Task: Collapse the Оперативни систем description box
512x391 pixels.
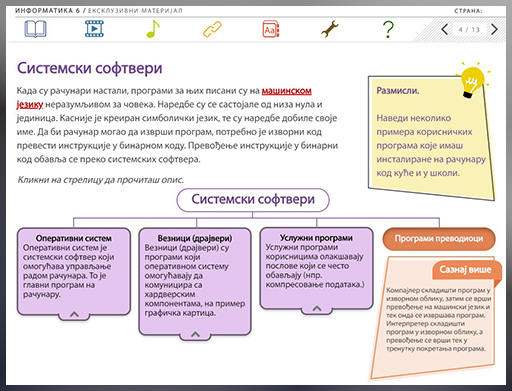Action: tap(74, 314)
